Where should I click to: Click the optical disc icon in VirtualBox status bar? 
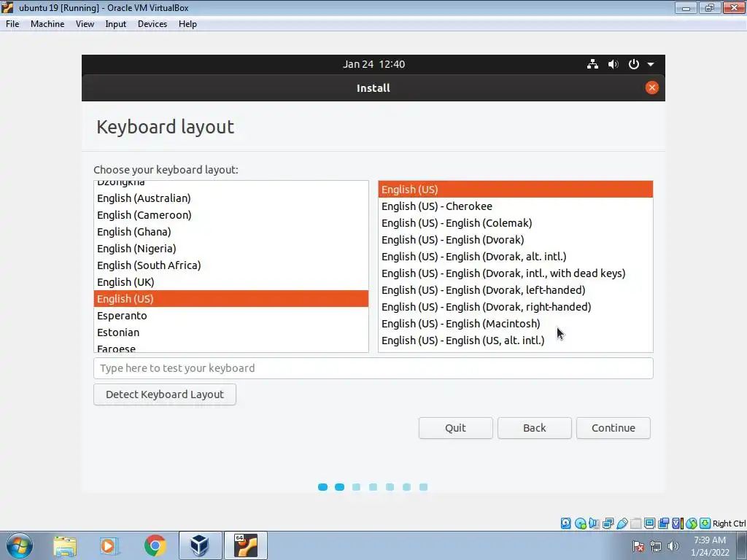pos(580,524)
